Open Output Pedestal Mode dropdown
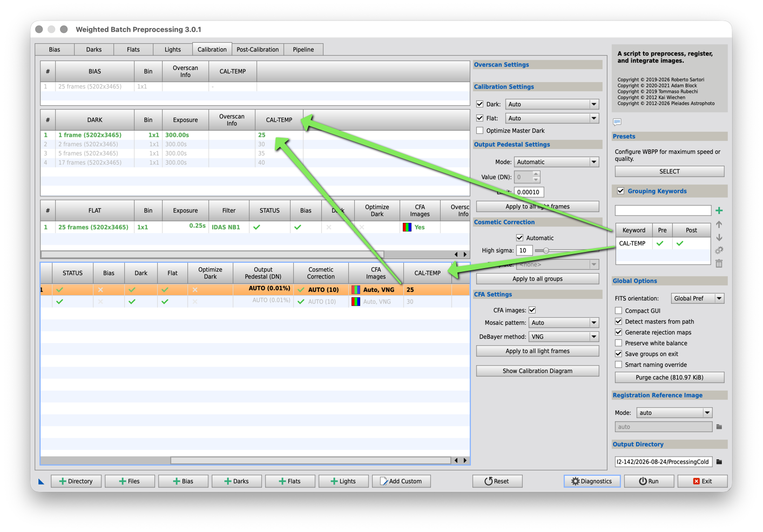Viewport: 763px width, 532px height. coord(556,162)
